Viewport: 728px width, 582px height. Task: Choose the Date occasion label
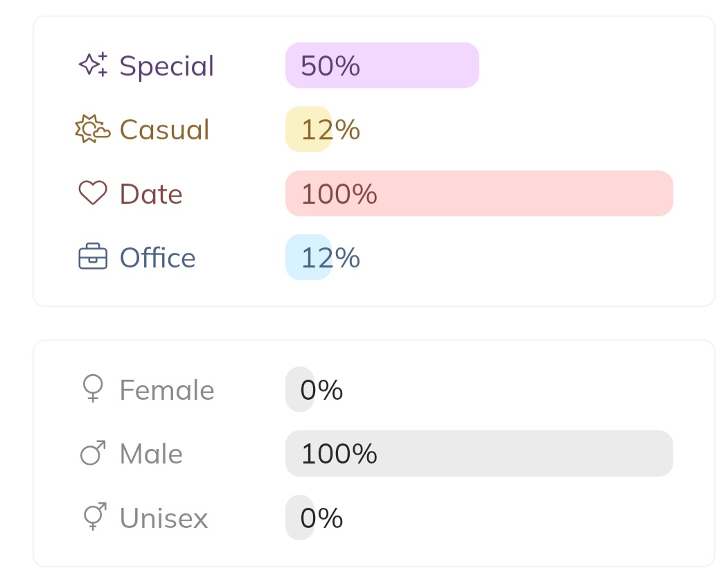(151, 194)
